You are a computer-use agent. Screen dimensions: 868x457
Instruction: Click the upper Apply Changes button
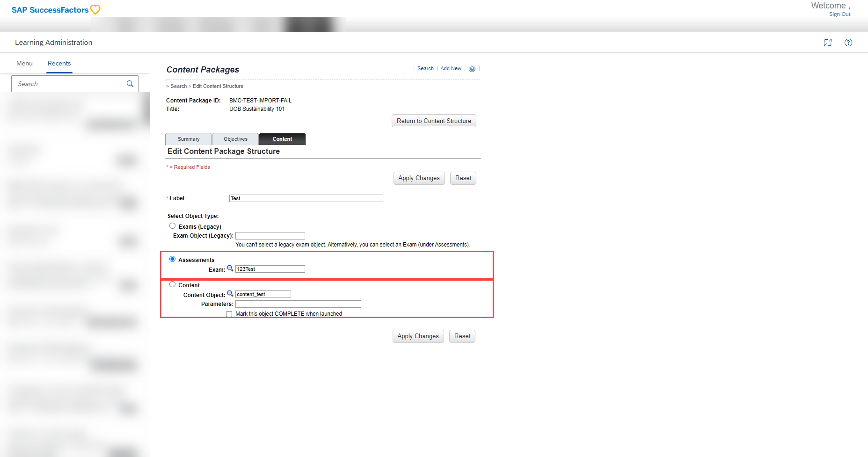pyautogui.click(x=419, y=178)
